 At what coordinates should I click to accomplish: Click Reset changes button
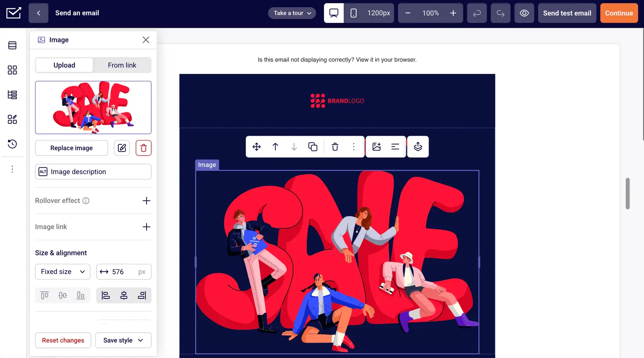[63, 340]
